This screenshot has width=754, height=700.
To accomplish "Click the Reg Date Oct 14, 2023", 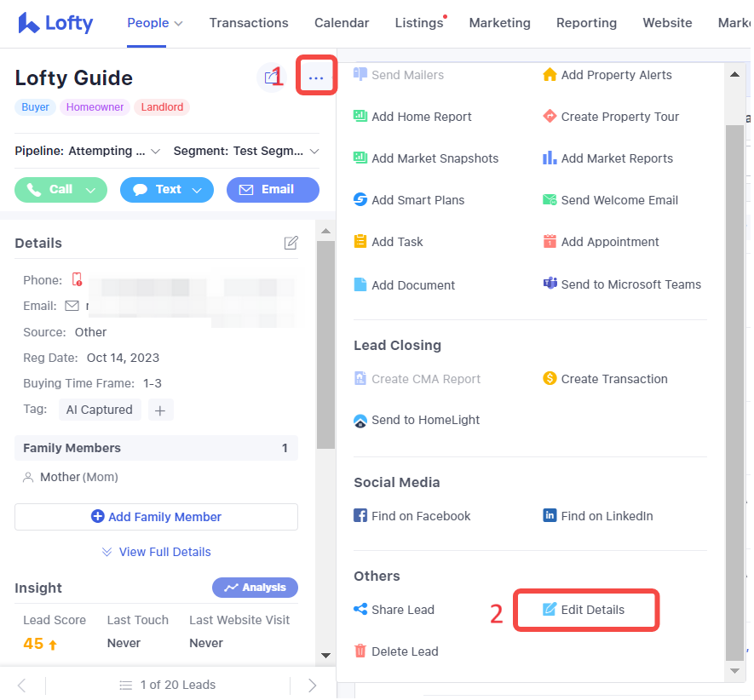I will [123, 358].
